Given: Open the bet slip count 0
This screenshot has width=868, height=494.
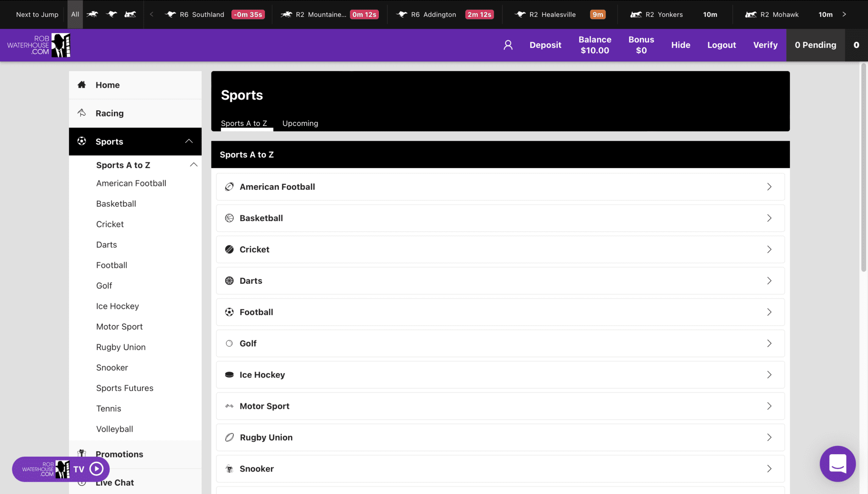Looking at the screenshot, I should point(856,45).
